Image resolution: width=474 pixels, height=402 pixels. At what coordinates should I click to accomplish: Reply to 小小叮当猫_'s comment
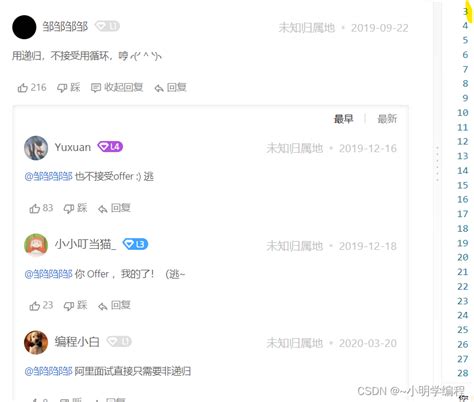(x=114, y=305)
